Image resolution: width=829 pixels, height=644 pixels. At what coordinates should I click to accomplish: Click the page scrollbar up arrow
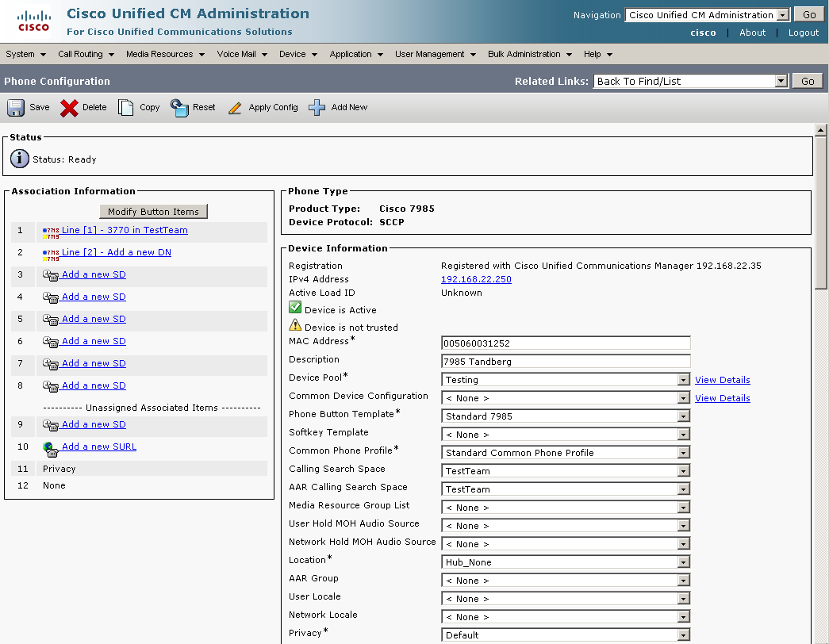point(820,129)
